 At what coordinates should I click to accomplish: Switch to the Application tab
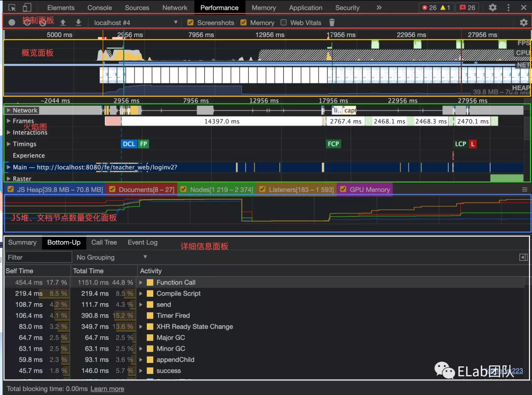pos(305,7)
